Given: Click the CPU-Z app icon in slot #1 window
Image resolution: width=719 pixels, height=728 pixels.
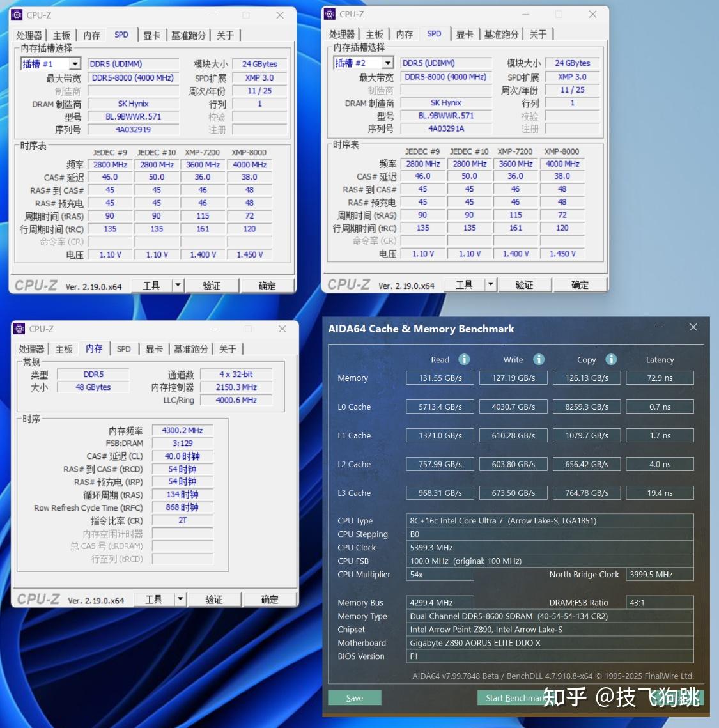Looking at the screenshot, I should point(17,15).
